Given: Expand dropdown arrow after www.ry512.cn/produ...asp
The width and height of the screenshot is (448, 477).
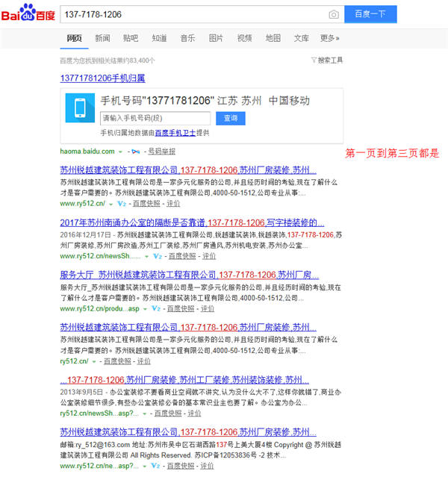Looking at the screenshot, I should pyautogui.click(x=145, y=309).
